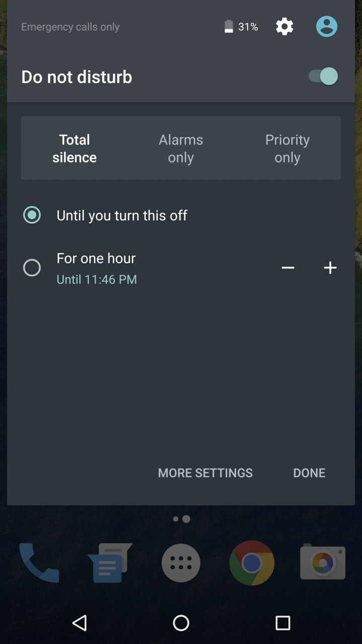Decrease the duration with the minus button
Viewport: 362px width, 644px height.
[x=288, y=268]
